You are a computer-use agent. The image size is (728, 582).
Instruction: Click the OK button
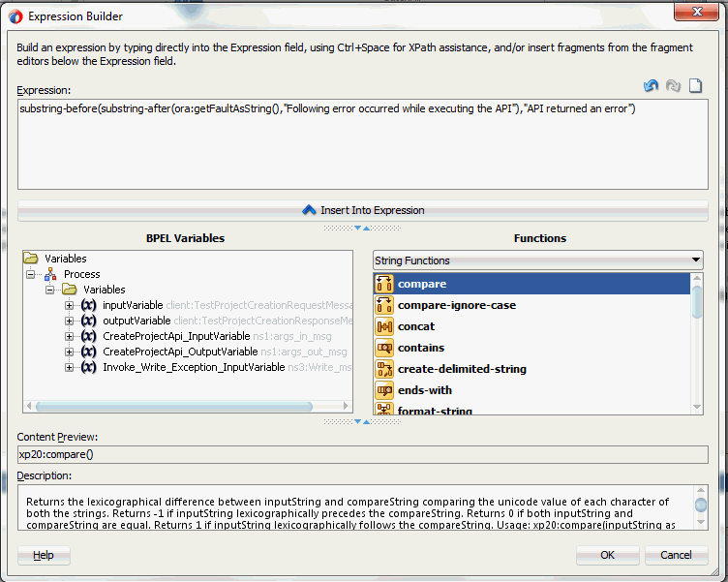click(607, 555)
